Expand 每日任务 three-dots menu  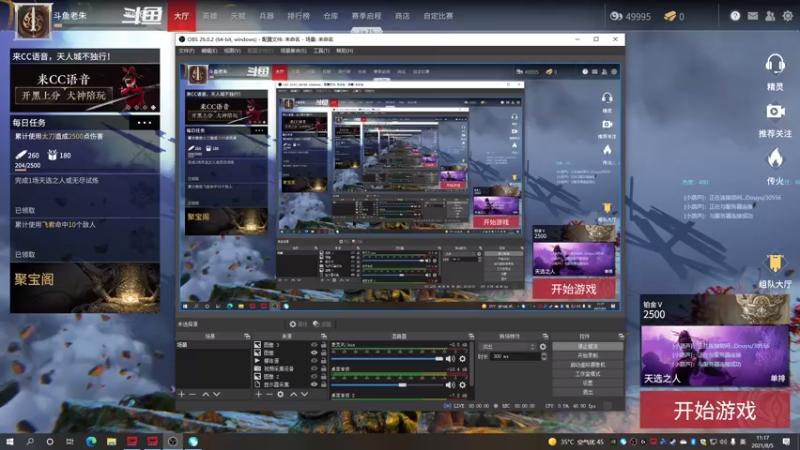pyautogui.click(x=144, y=122)
